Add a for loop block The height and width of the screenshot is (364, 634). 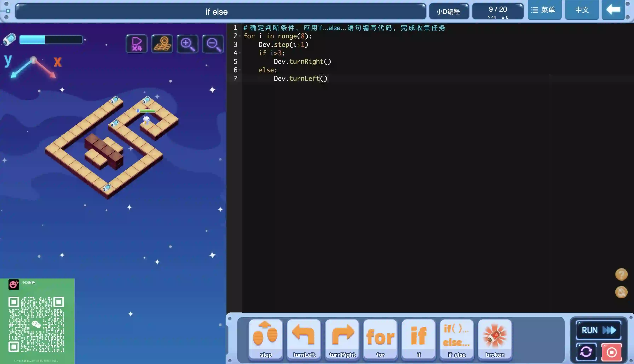(x=380, y=339)
